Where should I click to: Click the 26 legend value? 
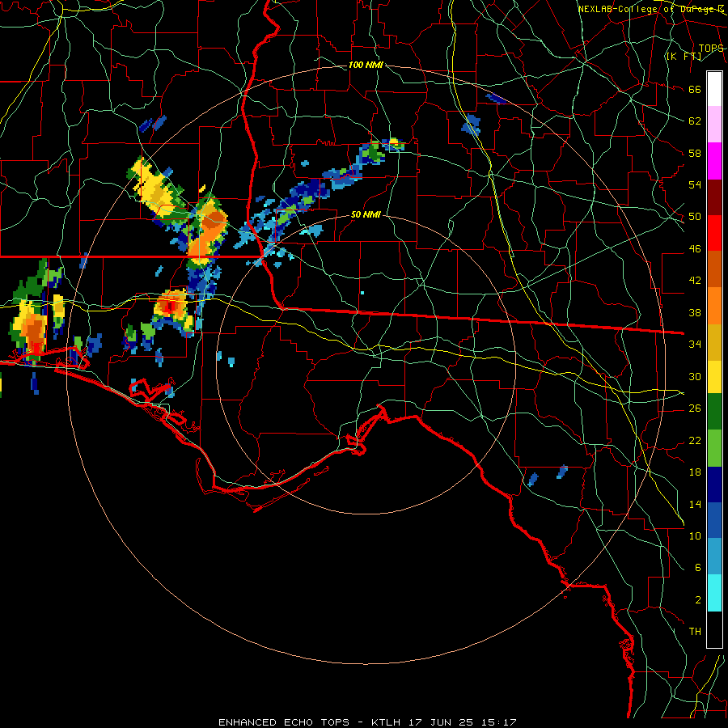(x=695, y=408)
